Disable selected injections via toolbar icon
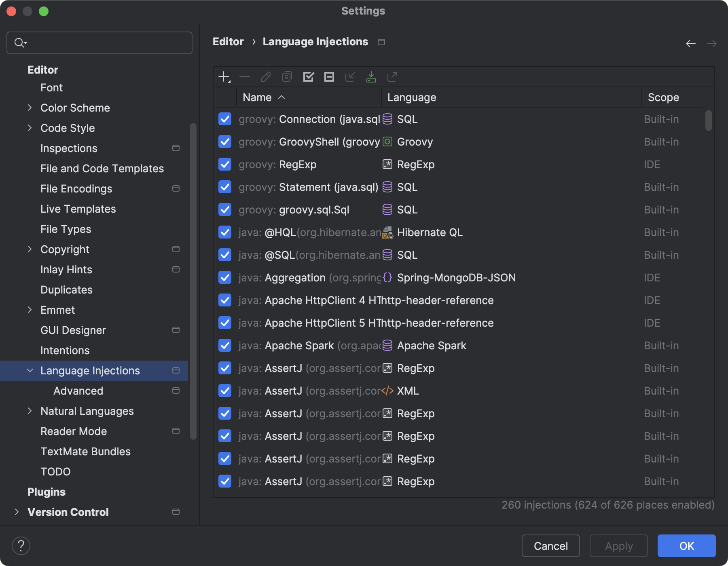 (x=329, y=77)
